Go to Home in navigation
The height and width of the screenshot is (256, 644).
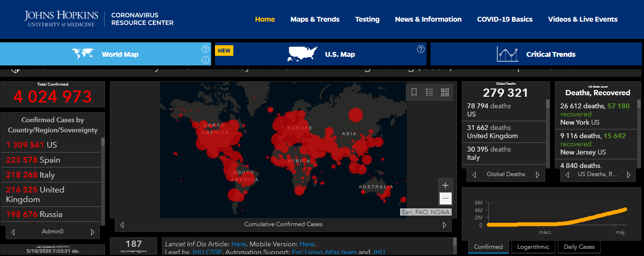point(265,19)
